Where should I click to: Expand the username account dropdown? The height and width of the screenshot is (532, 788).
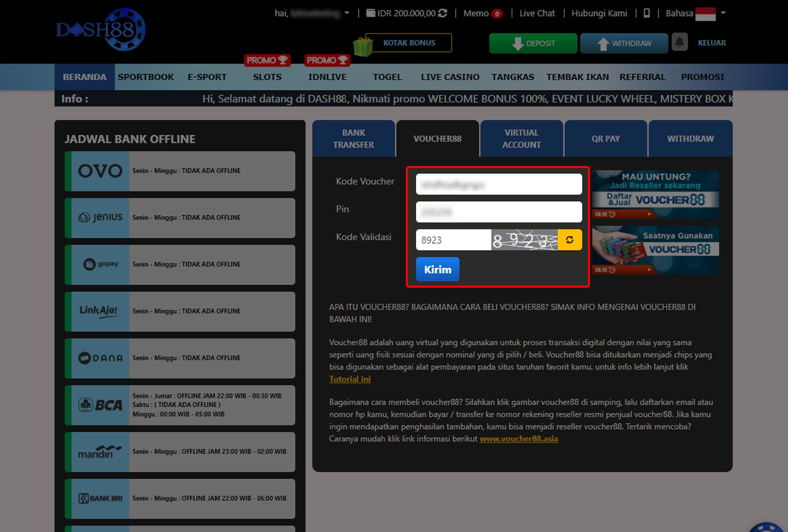tap(347, 13)
